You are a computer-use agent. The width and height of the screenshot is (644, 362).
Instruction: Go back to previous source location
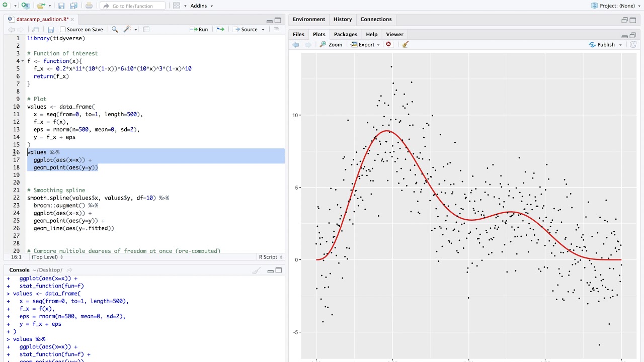pos(11,29)
